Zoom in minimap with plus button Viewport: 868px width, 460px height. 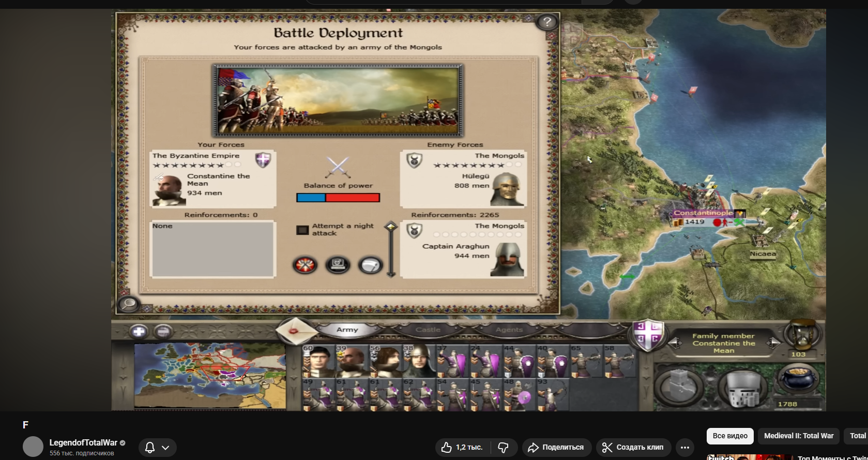click(139, 331)
